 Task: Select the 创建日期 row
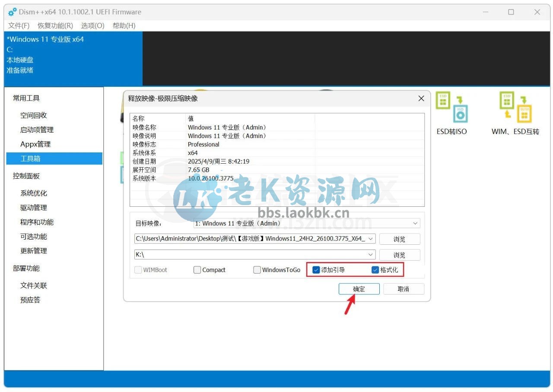[277, 161]
